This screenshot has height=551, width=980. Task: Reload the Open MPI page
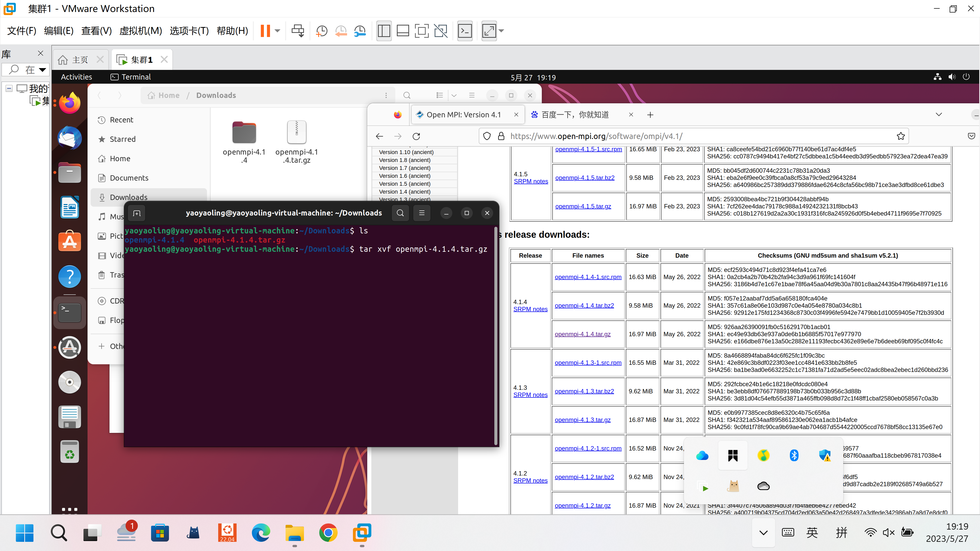(x=416, y=136)
